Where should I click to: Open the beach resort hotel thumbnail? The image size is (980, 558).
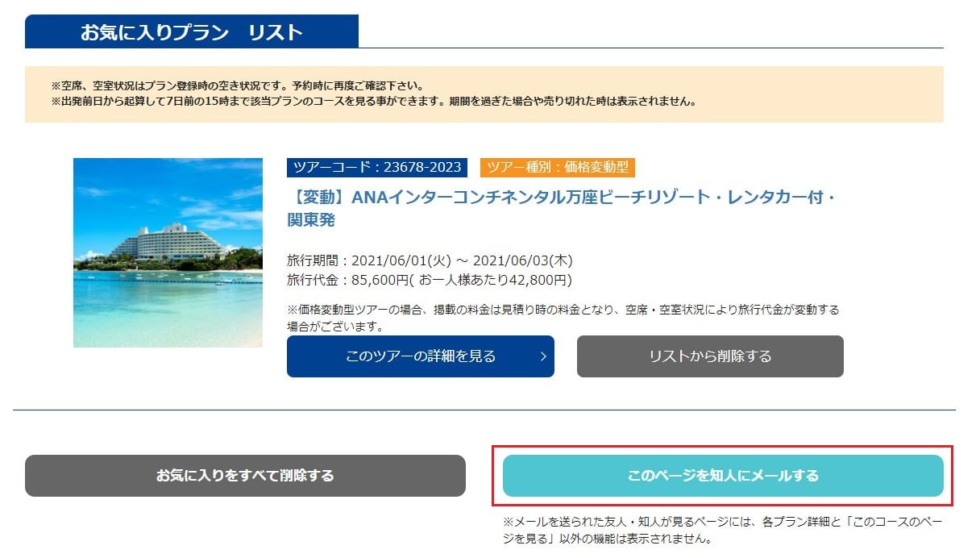pos(168,252)
